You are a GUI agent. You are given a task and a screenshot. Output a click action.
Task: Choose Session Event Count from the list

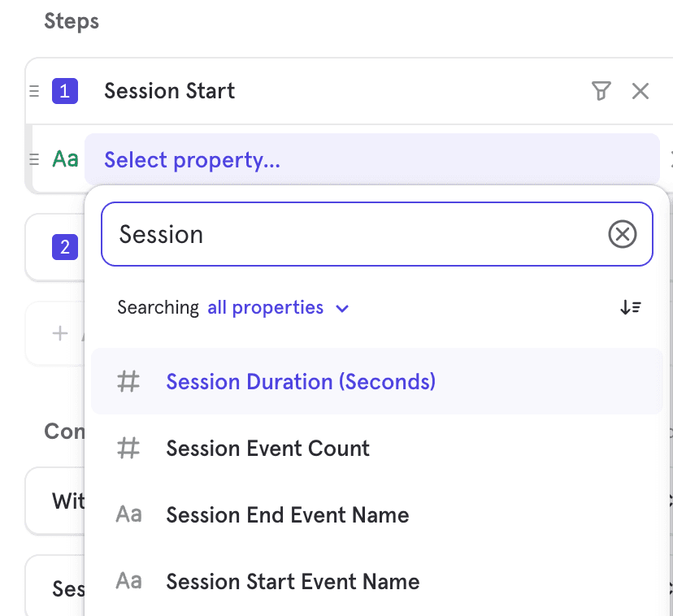coord(267,449)
